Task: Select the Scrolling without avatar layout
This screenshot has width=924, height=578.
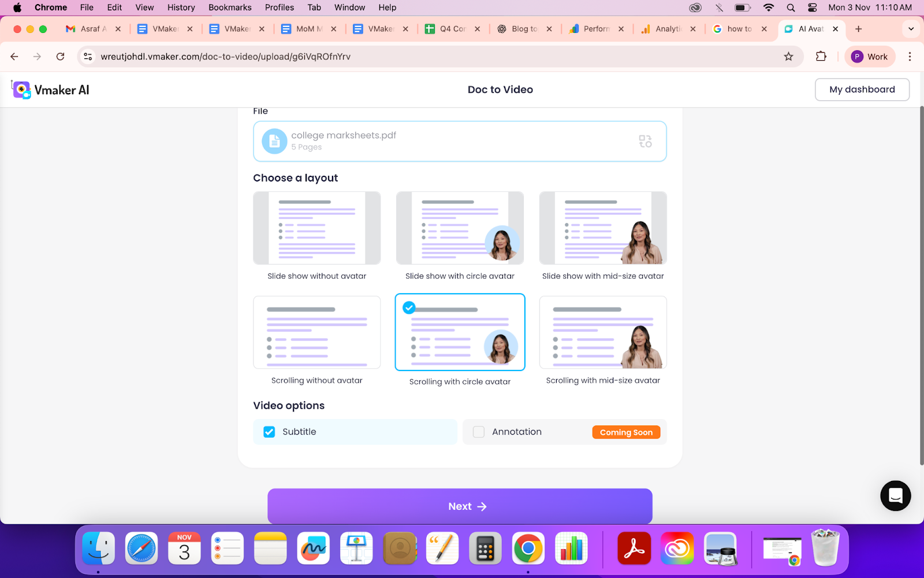Action: click(316, 332)
